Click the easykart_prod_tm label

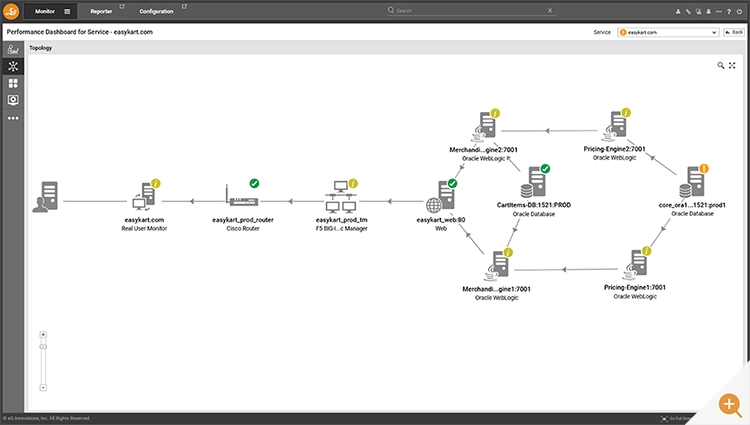pyautogui.click(x=342, y=220)
